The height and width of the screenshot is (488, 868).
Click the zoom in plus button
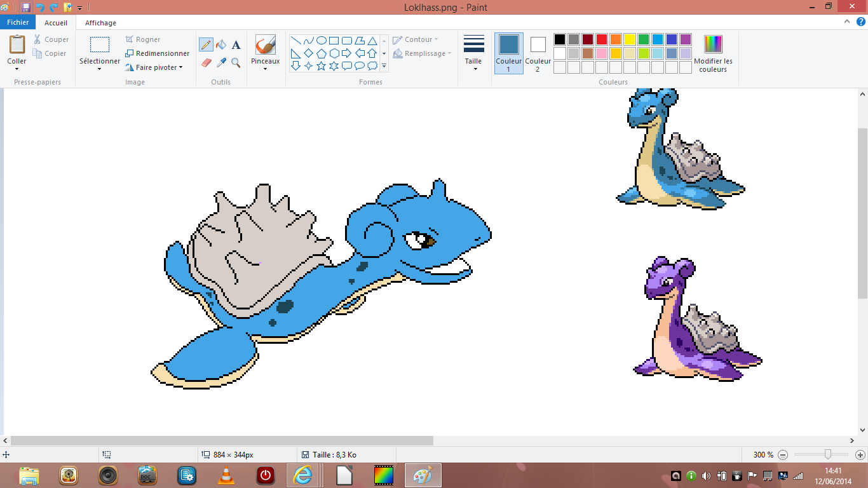860,455
